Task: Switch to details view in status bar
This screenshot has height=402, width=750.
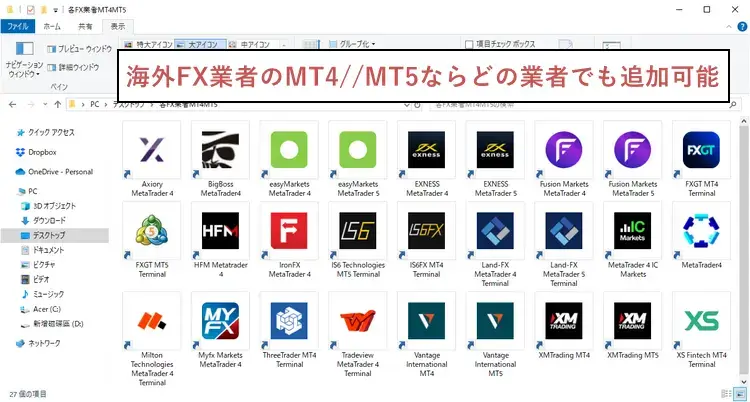Action: tap(727, 393)
